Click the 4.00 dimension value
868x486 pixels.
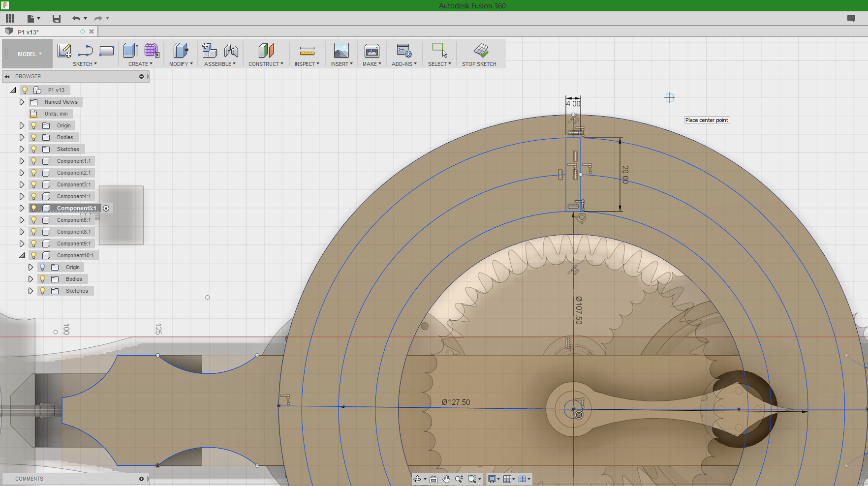(573, 104)
